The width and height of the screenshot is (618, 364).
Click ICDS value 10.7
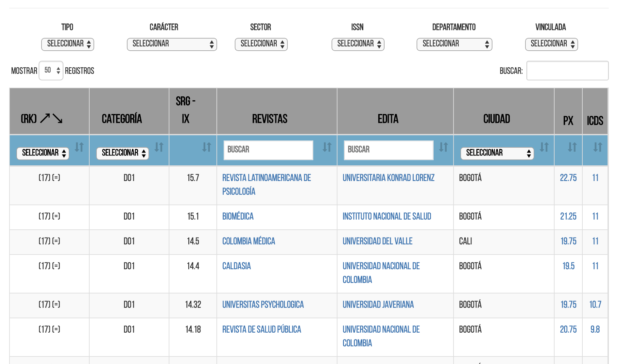(x=595, y=305)
